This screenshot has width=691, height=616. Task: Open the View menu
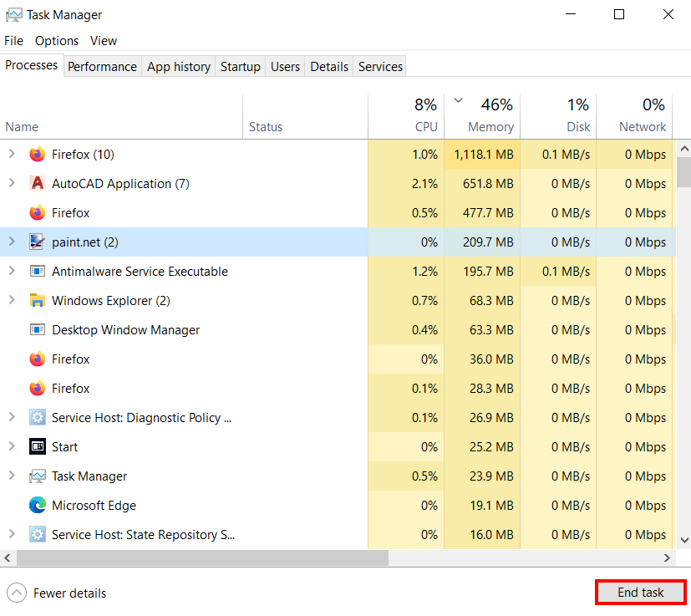(x=104, y=41)
